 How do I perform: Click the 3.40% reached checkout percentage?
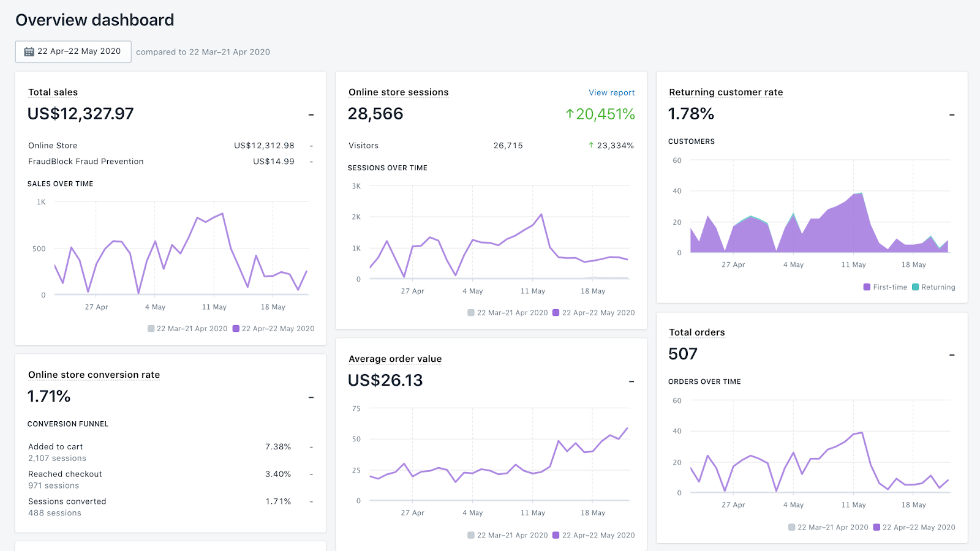coord(278,474)
